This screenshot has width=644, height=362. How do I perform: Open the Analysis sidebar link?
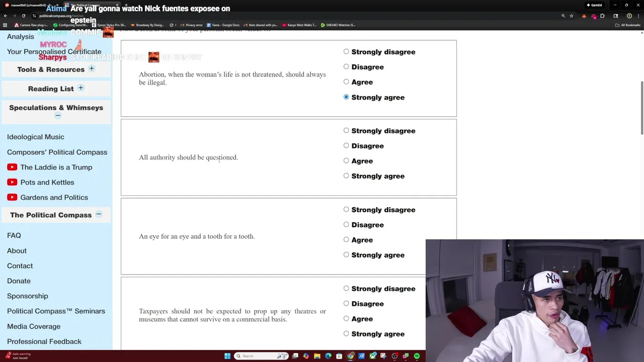click(21, 36)
